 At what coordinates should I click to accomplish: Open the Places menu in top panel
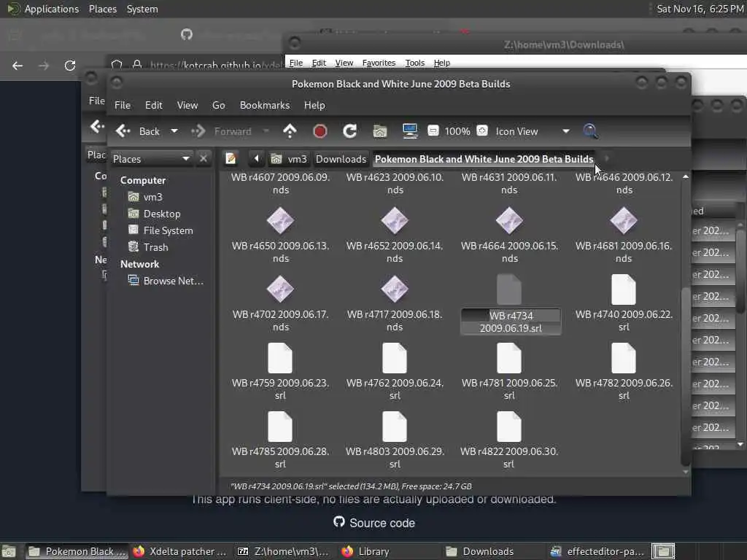102,9
